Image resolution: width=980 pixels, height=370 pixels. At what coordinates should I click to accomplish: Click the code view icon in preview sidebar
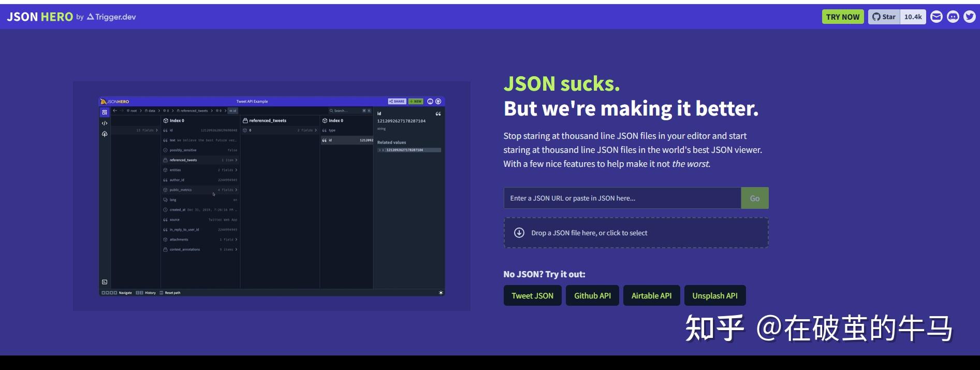(x=105, y=123)
